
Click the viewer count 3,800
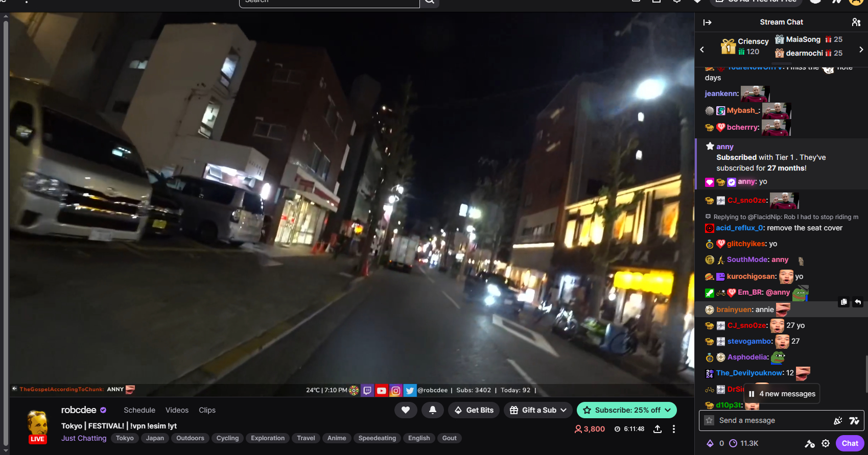click(x=590, y=429)
